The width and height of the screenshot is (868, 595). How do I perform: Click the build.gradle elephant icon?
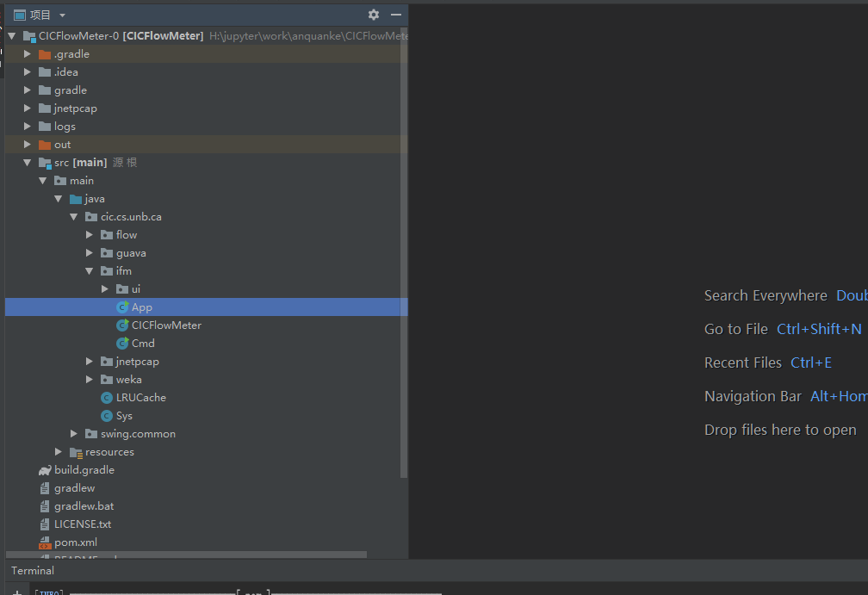click(x=45, y=470)
